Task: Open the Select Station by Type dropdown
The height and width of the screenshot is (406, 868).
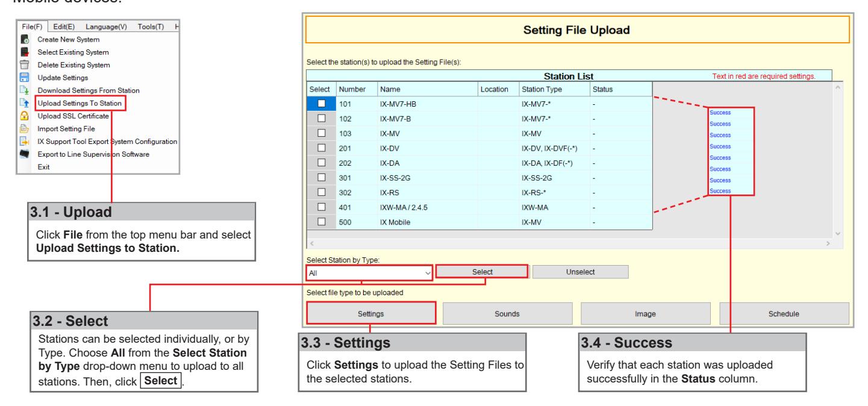Action: tap(369, 272)
